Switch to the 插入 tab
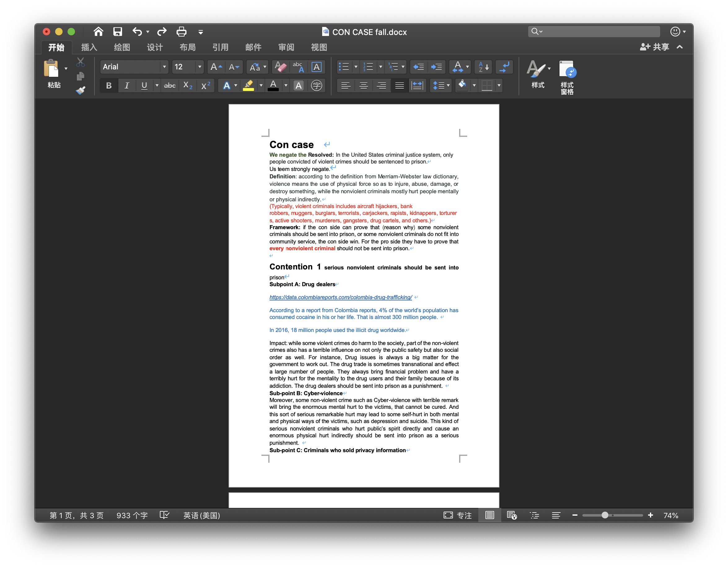 click(x=89, y=47)
